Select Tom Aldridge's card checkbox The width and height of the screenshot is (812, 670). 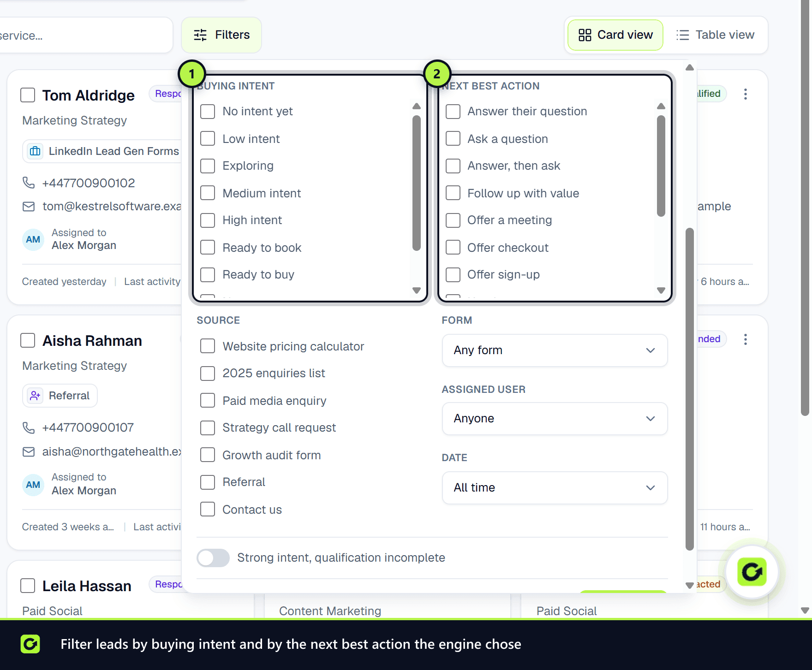[x=28, y=95]
